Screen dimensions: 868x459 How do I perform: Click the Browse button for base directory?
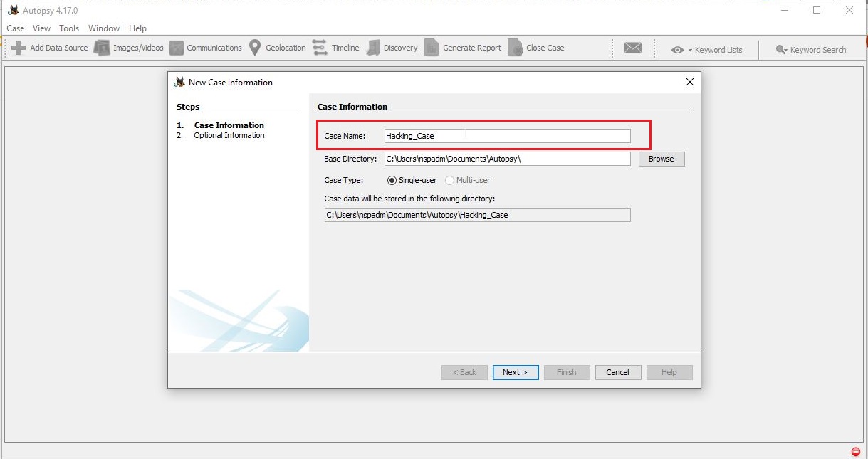[661, 159]
